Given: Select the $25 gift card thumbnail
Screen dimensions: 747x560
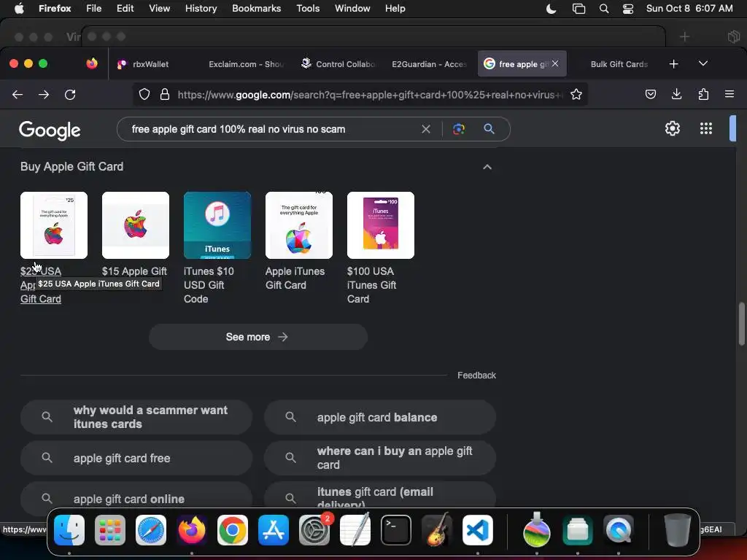Looking at the screenshot, I should coord(54,225).
